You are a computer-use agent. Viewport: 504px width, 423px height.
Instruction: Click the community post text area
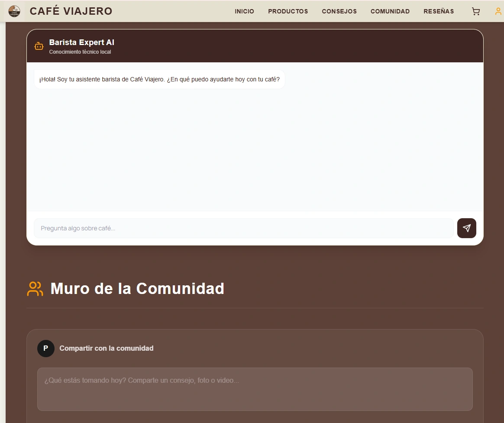(255, 389)
